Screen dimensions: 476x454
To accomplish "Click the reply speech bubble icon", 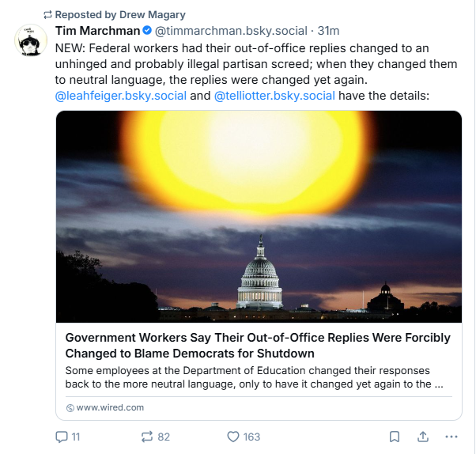I will [61, 437].
